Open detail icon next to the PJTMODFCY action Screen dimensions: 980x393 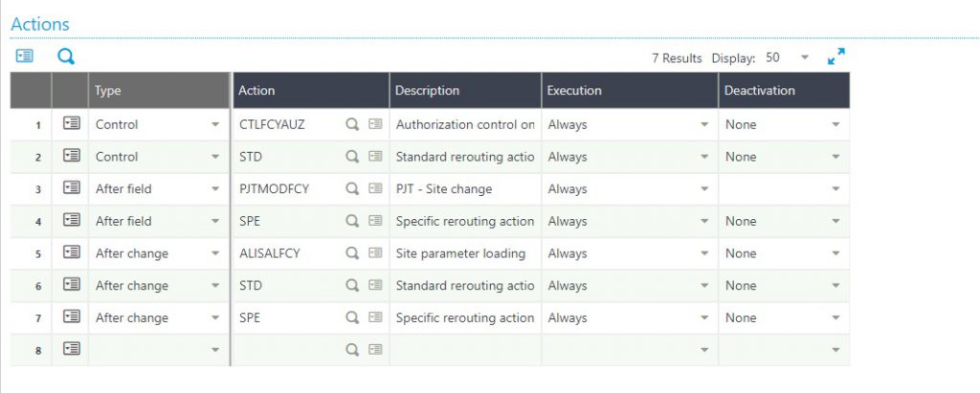point(375,188)
